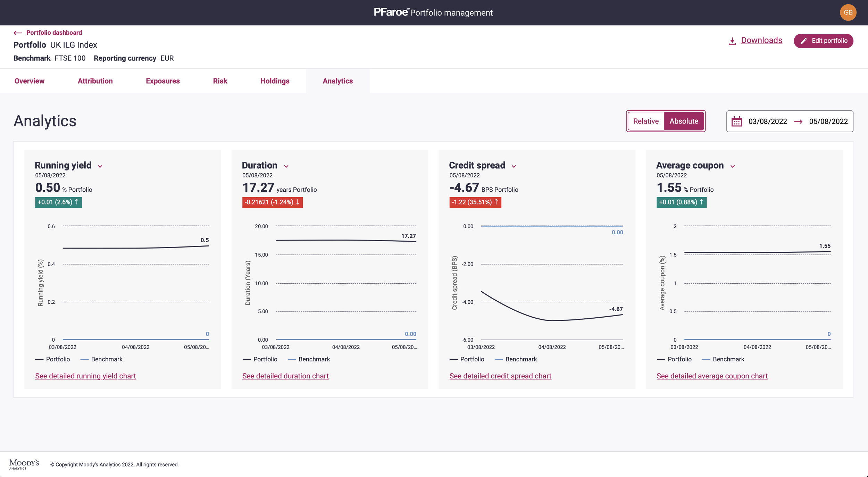Click the Edit portfolio button
The image size is (868, 477).
pos(823,41)
